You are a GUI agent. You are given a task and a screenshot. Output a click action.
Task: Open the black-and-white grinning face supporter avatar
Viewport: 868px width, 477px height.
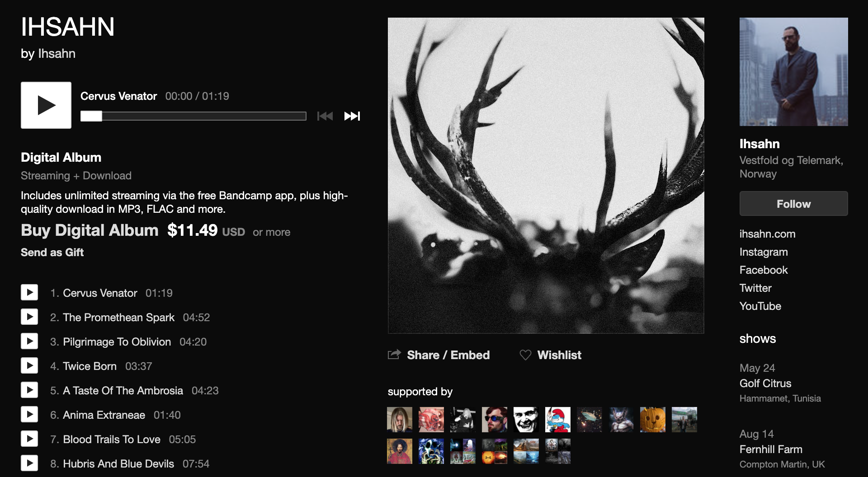tap(526, 419)
